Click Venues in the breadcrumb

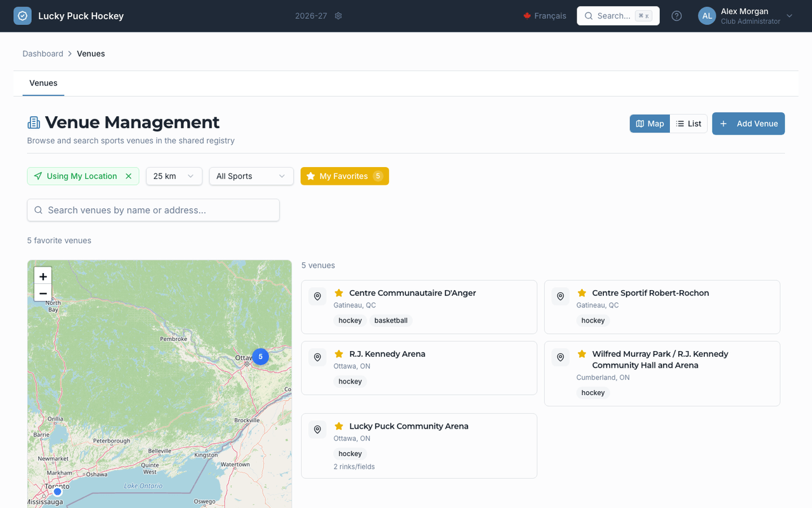(x=91, y=53)
